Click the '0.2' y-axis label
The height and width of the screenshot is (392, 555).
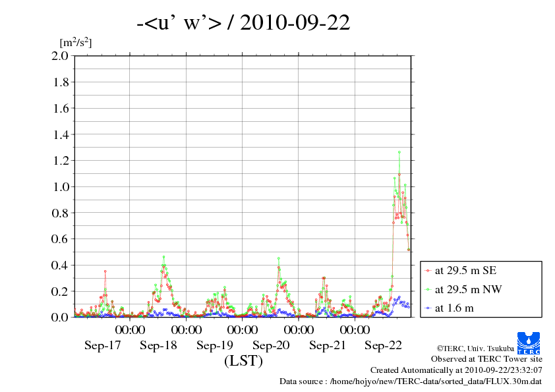(60, 291)
